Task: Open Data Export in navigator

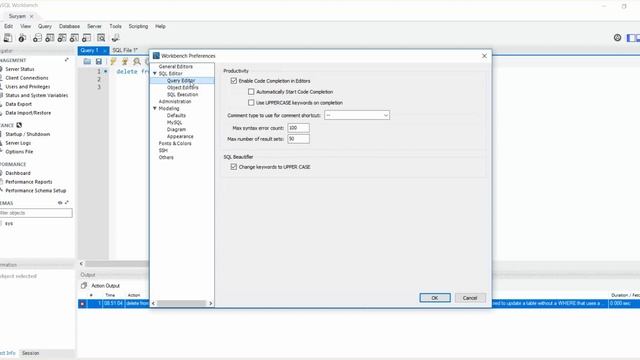Action: (18, 104)
